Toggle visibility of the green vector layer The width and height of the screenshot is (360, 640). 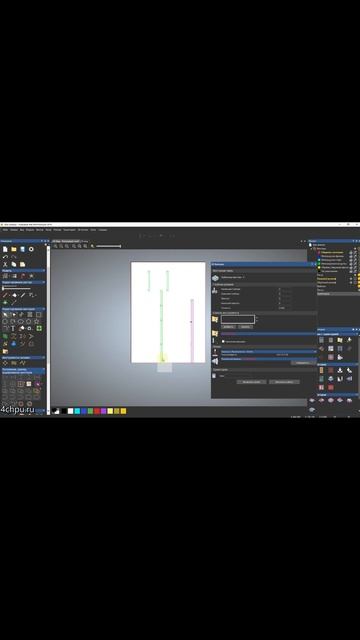[x=351, y=263]
